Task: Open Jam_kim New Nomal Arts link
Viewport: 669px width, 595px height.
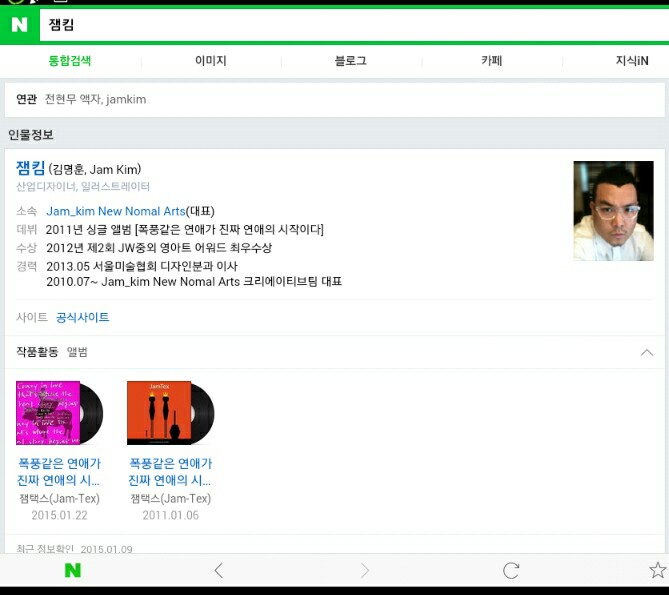Action: tap(115, 211)
